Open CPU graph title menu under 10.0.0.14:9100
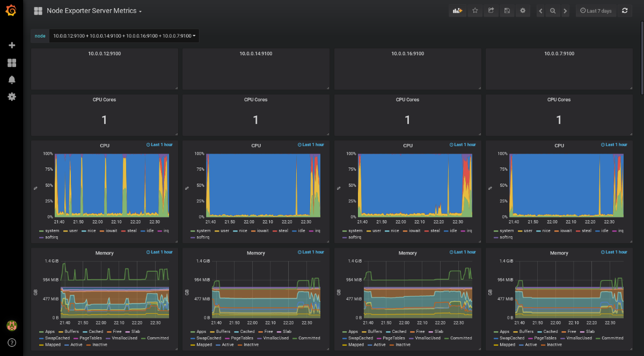The height and width of the screenshot is (356, 644). [x=256, y=146]
